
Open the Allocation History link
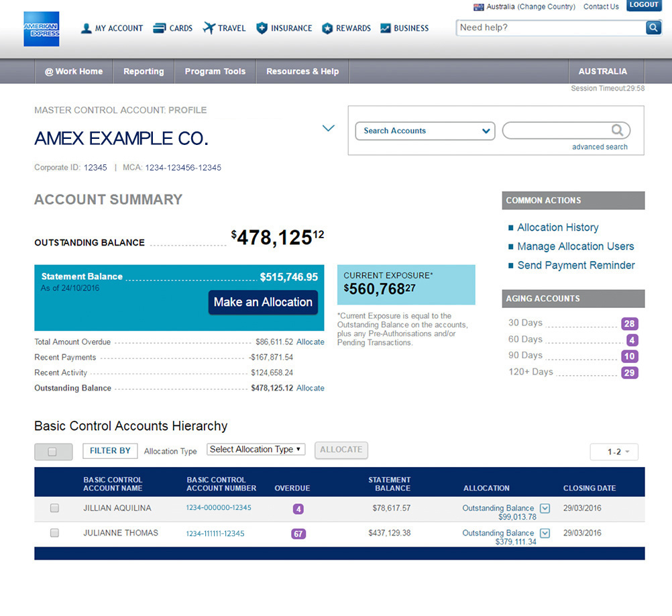[x=557, y=227]
